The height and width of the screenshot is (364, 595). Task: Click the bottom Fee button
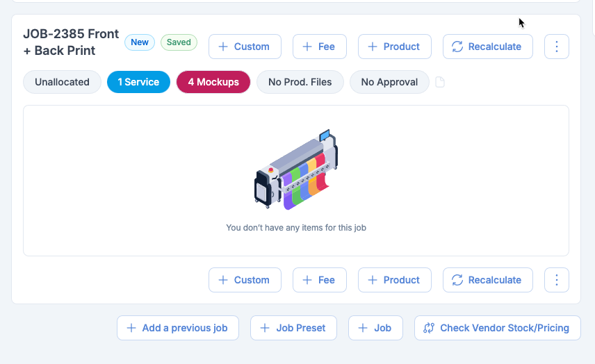pos(318,280)
